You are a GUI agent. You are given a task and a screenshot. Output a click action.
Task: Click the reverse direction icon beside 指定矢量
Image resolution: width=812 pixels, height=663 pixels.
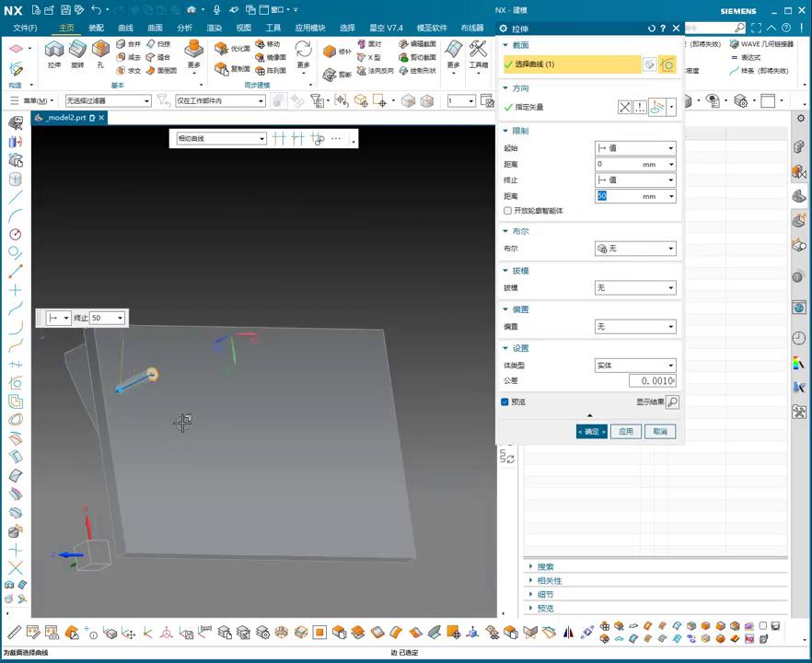coord(625,107)
